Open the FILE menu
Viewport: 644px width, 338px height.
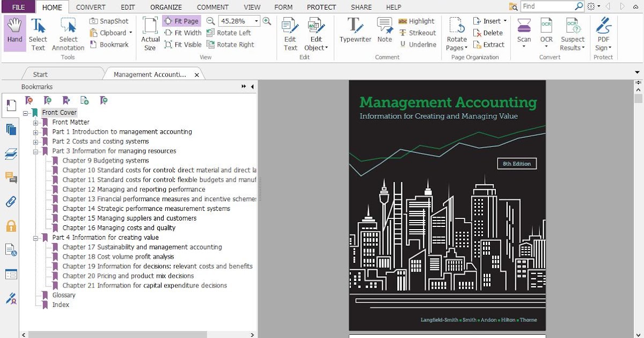18,7
